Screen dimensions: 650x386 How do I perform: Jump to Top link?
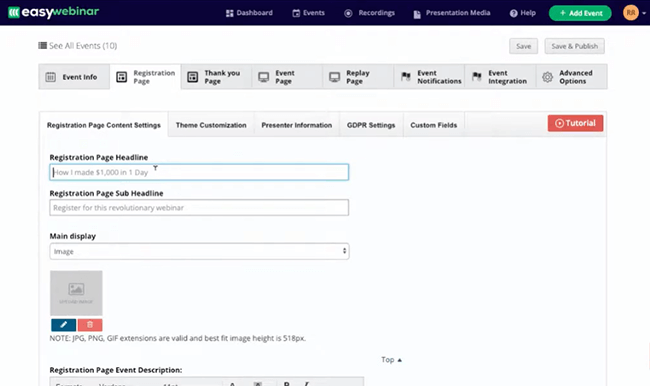coord(391,359)
